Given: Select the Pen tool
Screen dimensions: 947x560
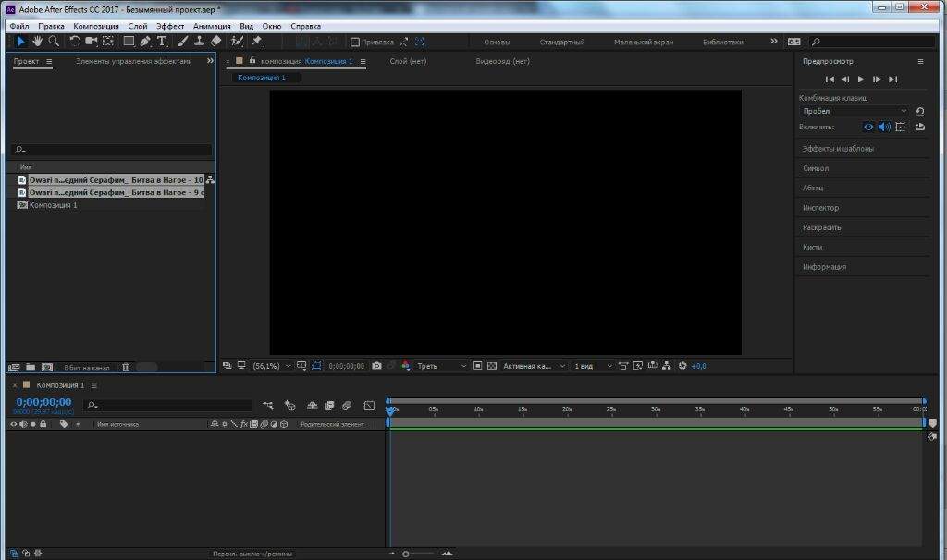Looking at the screenshot, I should click(x=145, y=41).
